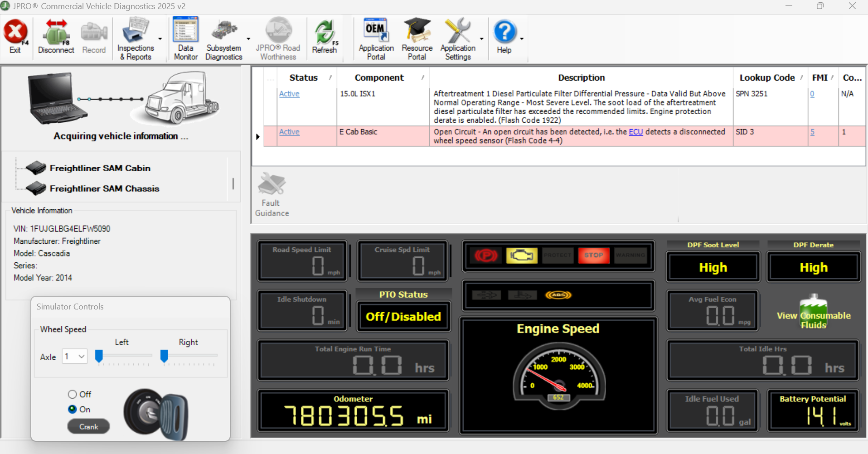Viewport: 868px width, 454px height.
Task: Select Freightliner SAM Chassis in the tree
Action: (x=104, y=188)
